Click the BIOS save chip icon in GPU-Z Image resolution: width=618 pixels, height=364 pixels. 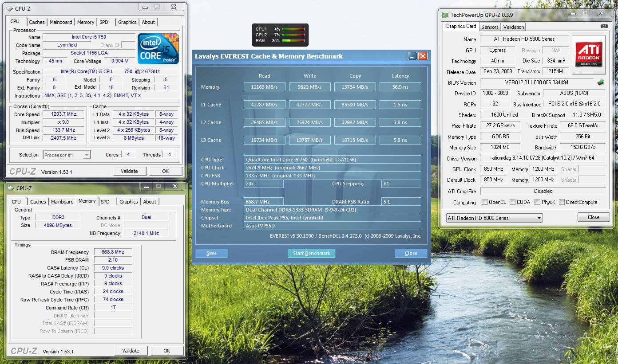click(x=601, y=82)
